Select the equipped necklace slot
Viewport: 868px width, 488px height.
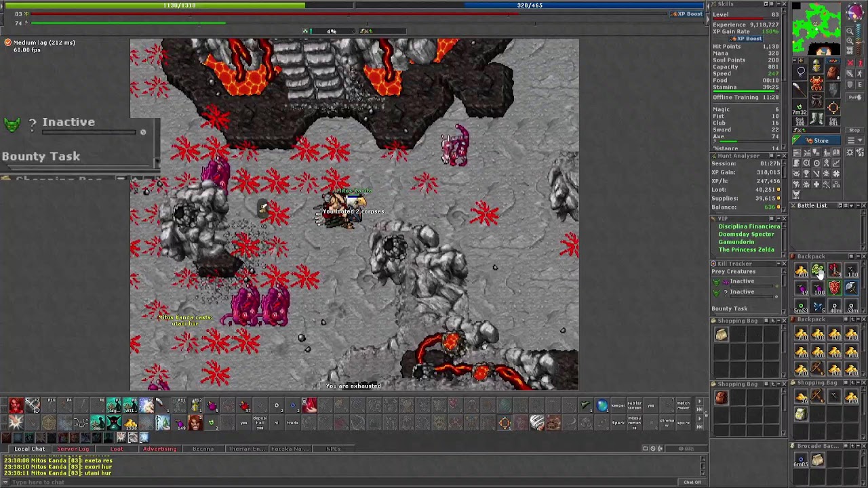[801, 71]
